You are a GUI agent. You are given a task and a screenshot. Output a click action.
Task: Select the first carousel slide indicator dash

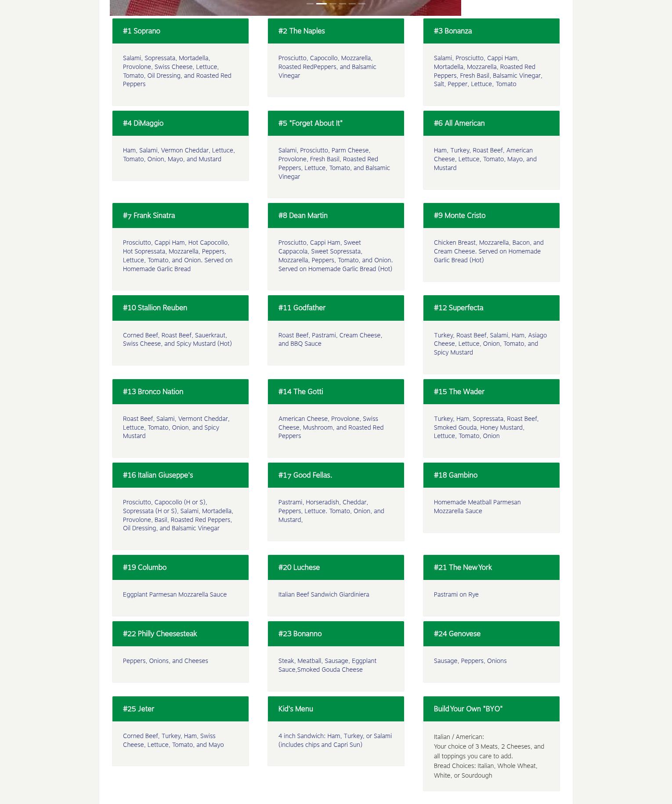(x=310, y=4)
